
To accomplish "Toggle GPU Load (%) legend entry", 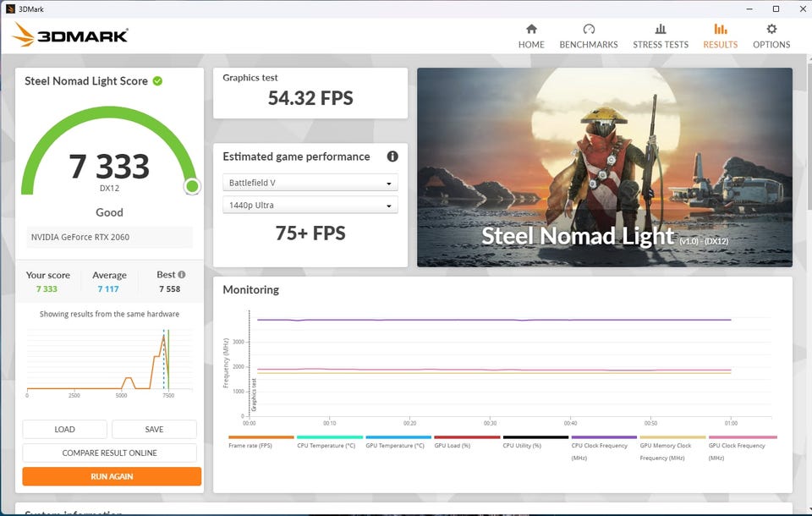I will click(467, 442).
